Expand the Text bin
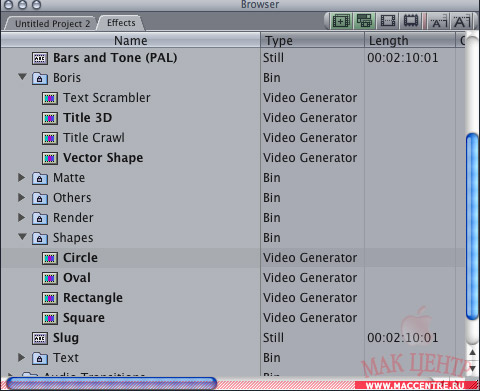The height and width of the screenshot is (391, 480). pos(22,357)
